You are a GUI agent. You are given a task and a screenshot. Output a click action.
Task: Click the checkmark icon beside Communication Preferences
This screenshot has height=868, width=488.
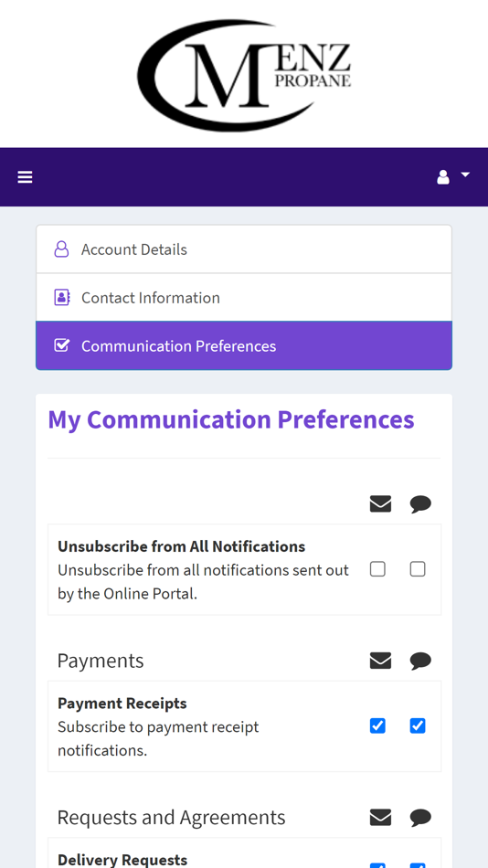[x=61, y=345]
